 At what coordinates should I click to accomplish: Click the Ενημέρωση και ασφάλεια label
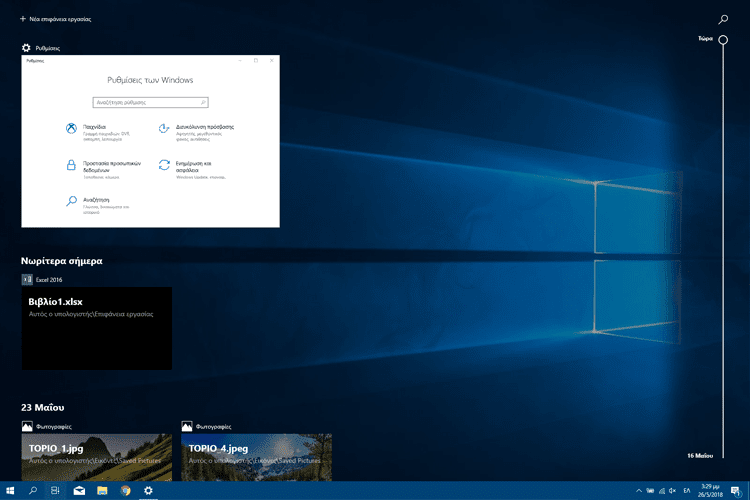point(193,167)
